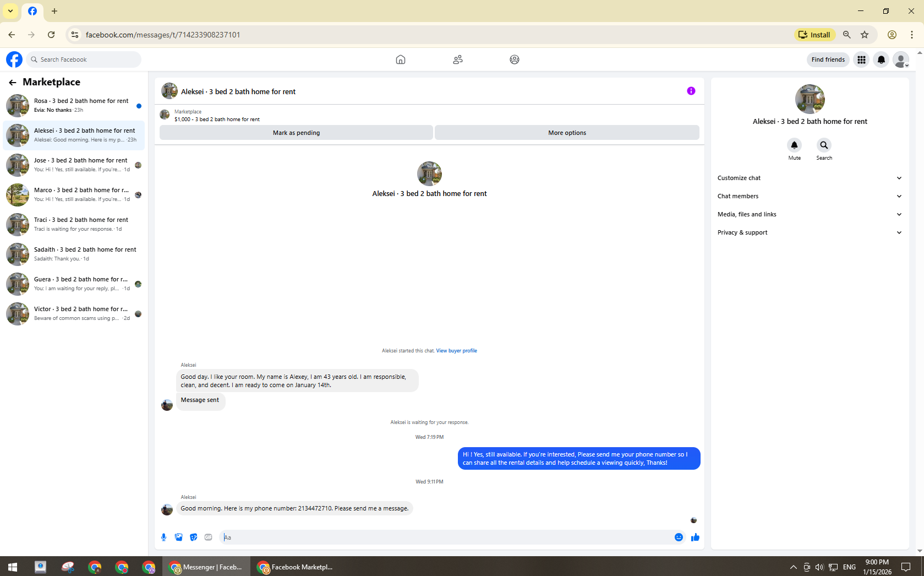
Task: Click the browser address bar URL
Action: point(163,35)
